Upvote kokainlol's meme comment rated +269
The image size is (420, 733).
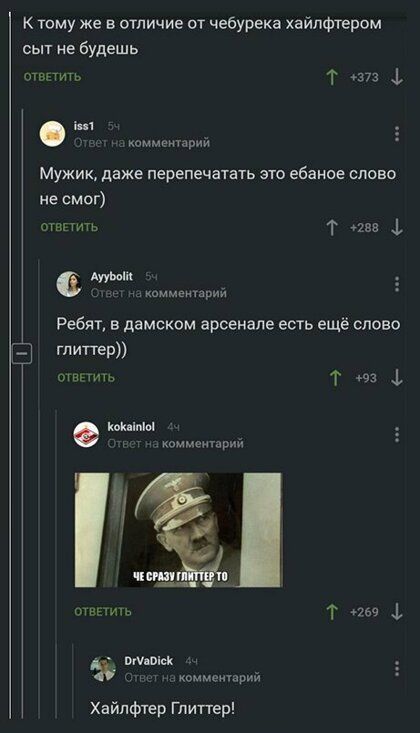click(332, 612)
